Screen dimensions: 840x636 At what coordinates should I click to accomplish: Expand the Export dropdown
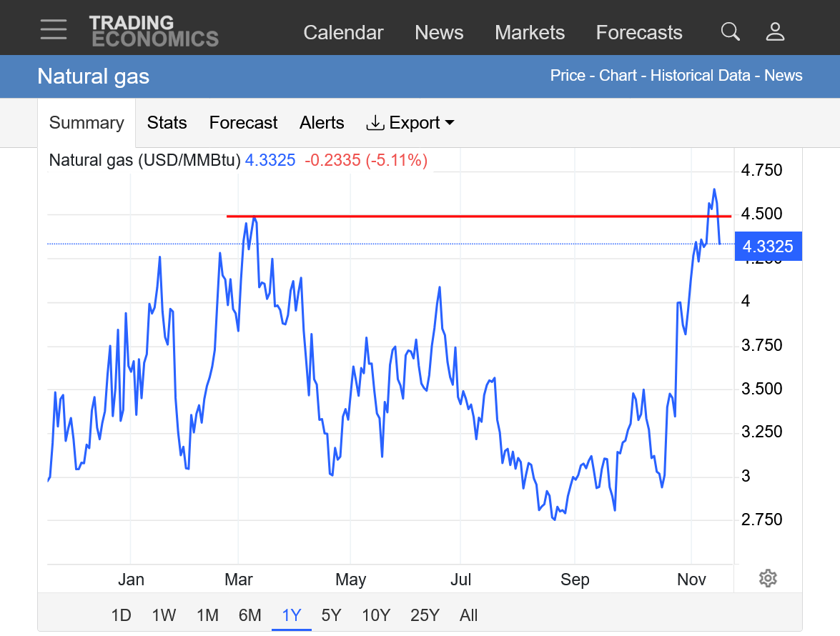click(x=410, y=123)
